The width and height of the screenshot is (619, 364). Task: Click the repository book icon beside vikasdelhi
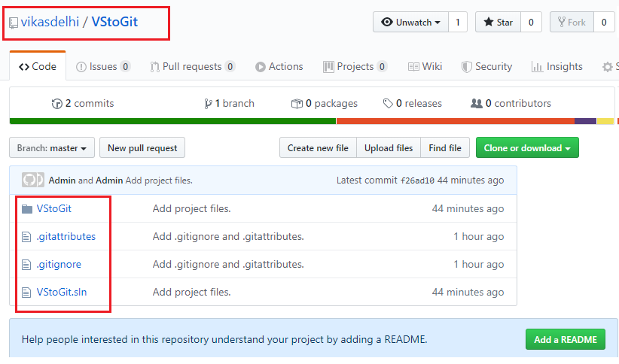pos(14,23)
